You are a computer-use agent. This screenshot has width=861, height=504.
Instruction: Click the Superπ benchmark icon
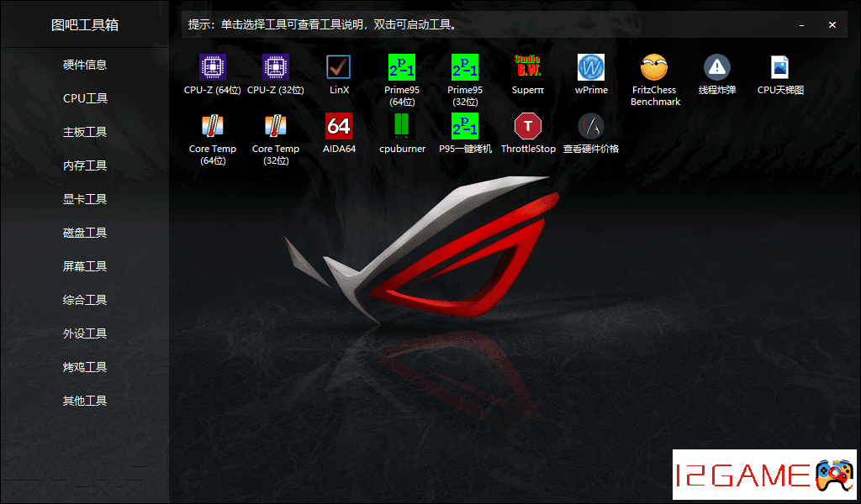click(528, 67)
